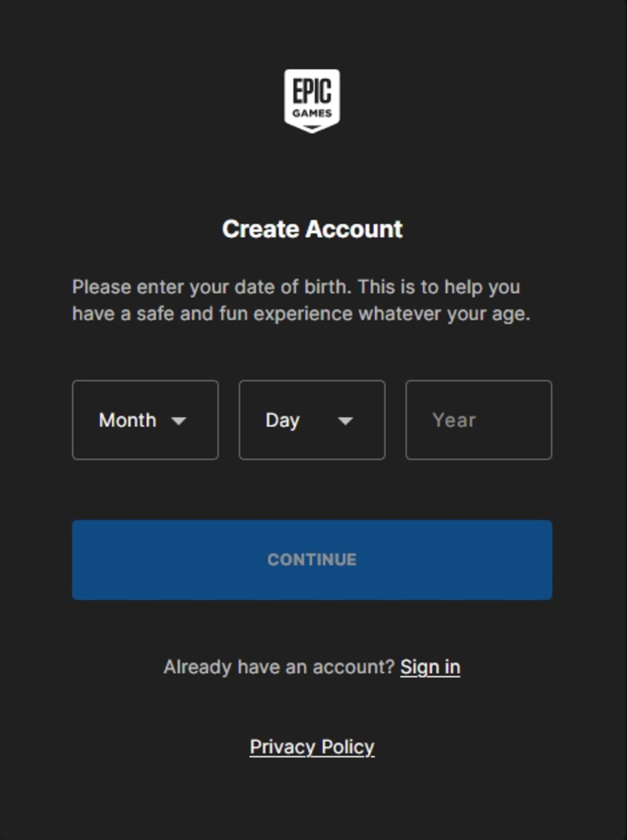Click the "Already have an account?" text

pos(279,667)
